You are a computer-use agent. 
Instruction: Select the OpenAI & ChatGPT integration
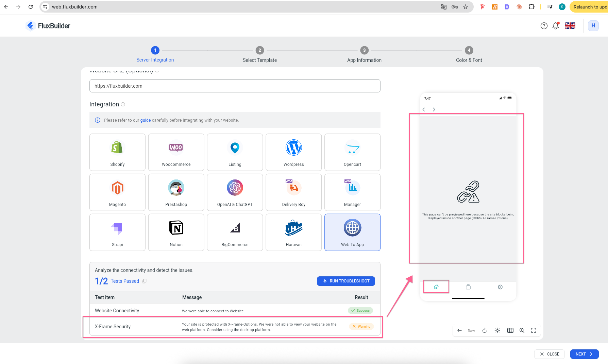pyautogui.click(x=235, y=192)
